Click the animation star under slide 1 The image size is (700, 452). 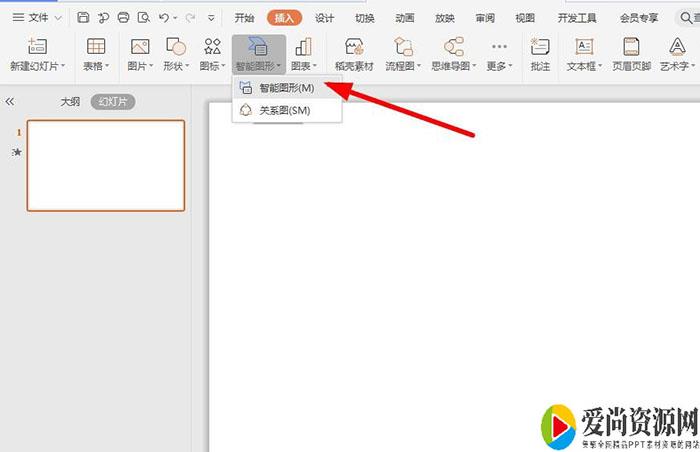tap(17, 152)
